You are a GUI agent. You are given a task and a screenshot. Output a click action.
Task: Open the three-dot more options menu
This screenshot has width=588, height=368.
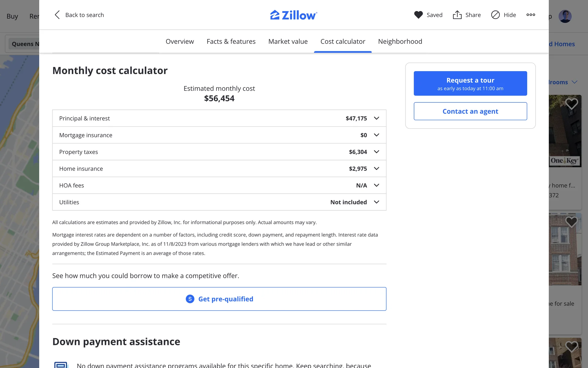pyautogui.click(x=531, y=15)
